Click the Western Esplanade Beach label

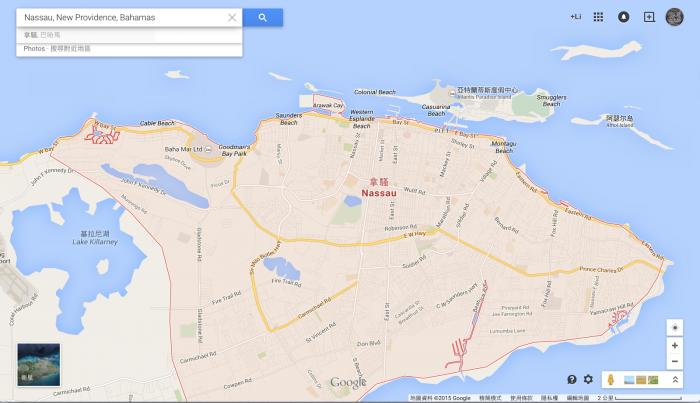tap(362, 119)
